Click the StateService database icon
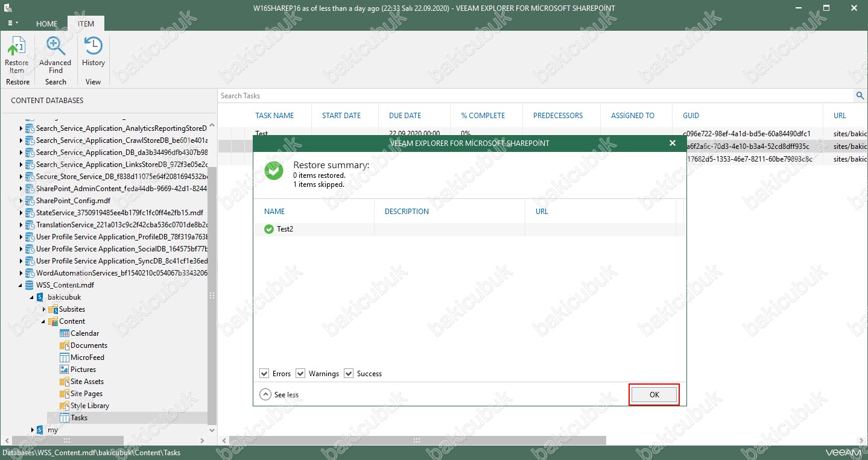This screenshot has height=460, width=868. (x=30, y=213)
